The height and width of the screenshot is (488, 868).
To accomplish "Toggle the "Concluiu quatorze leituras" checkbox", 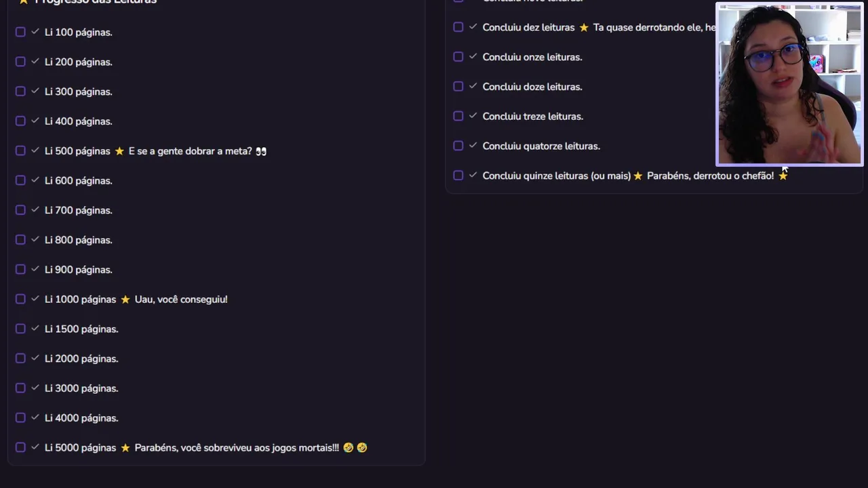I will click(458, 146).
